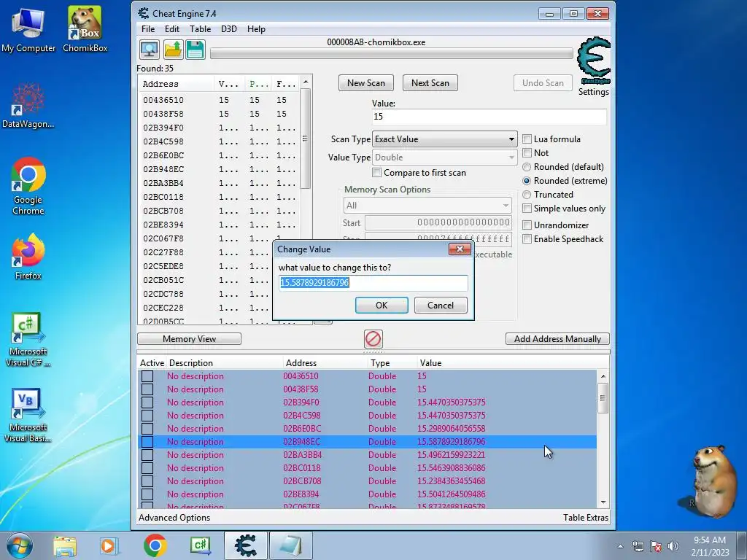
Task: Click the volume speaker tray icon
Action: (x=673, y=546)
